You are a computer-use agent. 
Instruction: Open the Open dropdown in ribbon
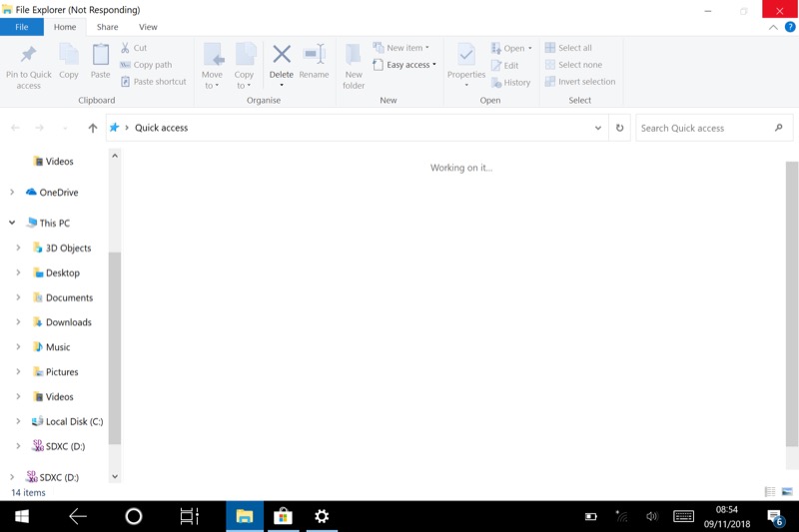[511, 48]
